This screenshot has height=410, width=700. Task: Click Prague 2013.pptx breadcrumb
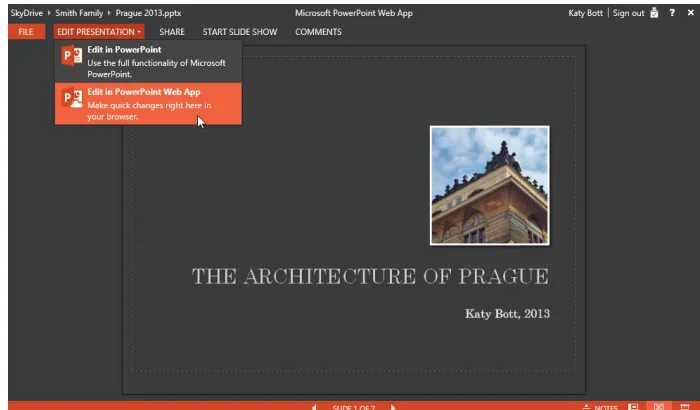(148, 13)
